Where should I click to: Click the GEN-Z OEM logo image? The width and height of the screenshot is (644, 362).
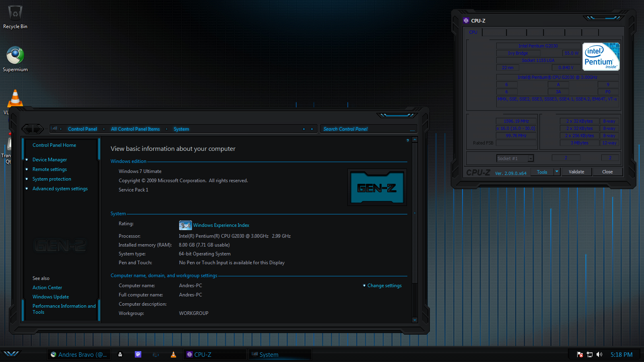(x=377, y=187)
